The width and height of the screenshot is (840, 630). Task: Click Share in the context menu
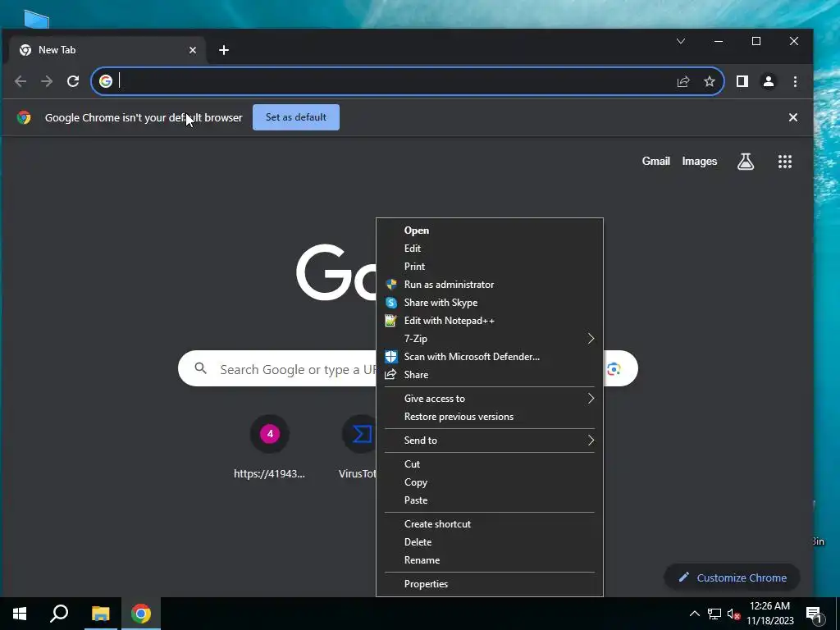[490, 374]
